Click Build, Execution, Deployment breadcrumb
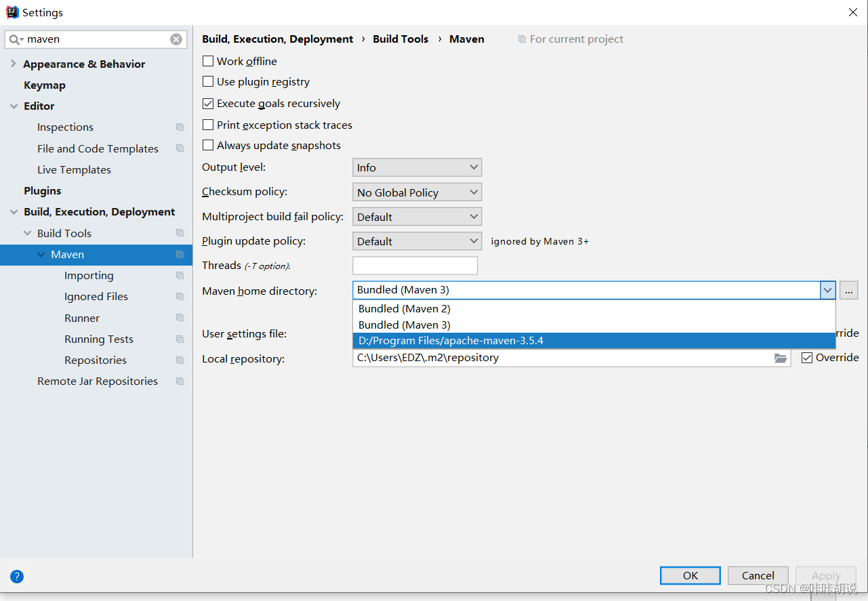 (x=278, y=39)
